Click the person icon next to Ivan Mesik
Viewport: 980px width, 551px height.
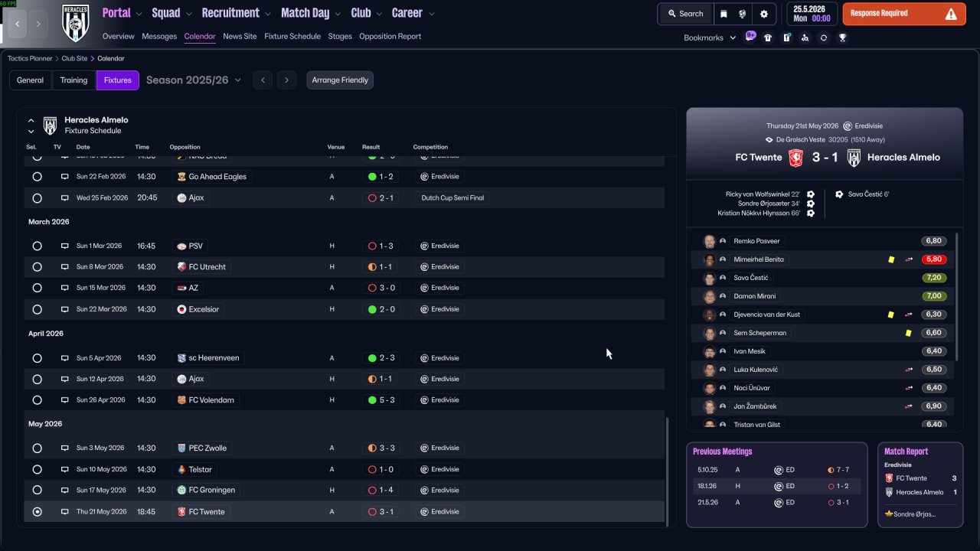723,351
